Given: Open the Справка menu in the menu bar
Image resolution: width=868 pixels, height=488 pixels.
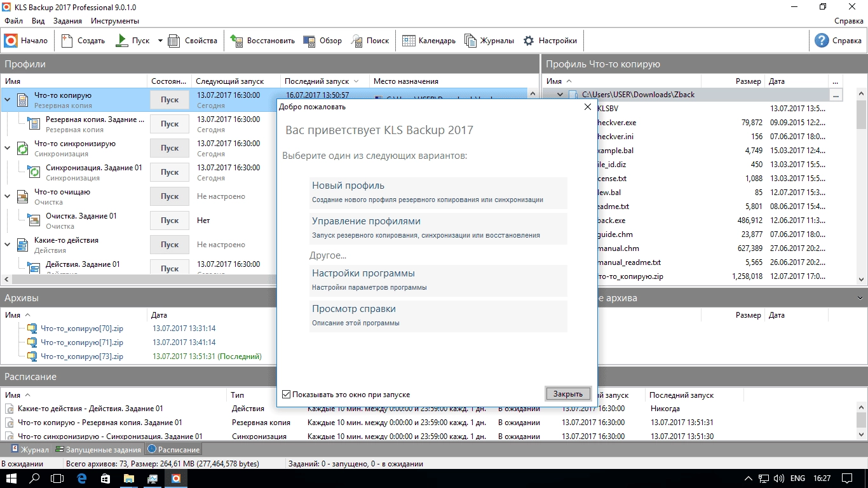Looking at the screenshot, I should coord(848,21).
